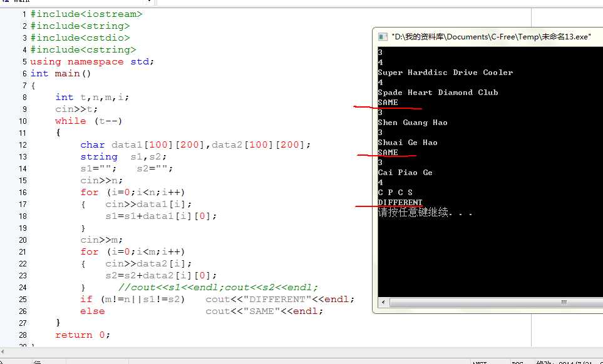Click console line 'Cai Piao Ge'
Screen dimensions: 603x364
(x=405, y=173)
